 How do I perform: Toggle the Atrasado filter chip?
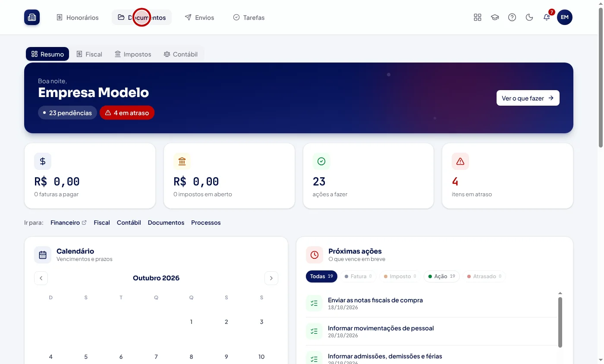point(485,276)
